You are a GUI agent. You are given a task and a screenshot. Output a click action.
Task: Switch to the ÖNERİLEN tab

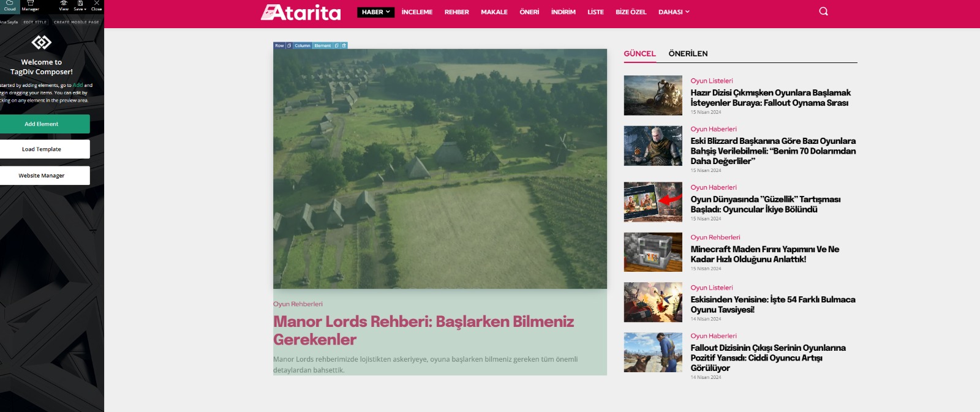tap(688, 53)
